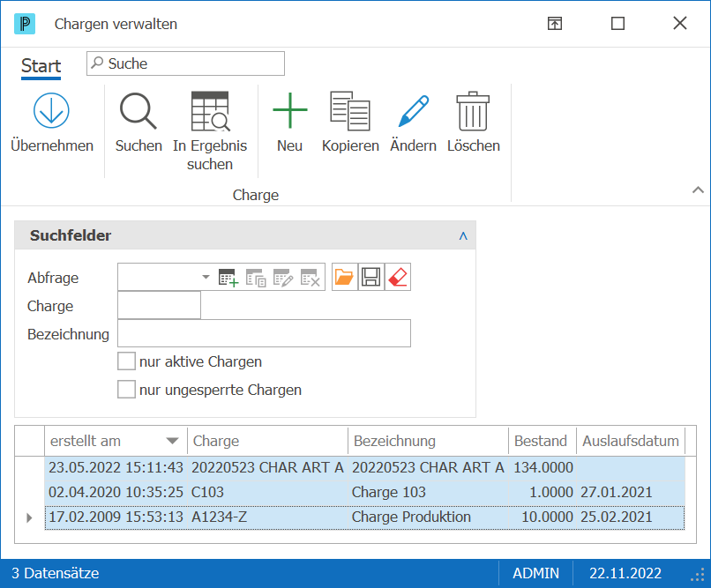
Task: Click the Suchen magnifier icon
Action: tap(138, 111)
